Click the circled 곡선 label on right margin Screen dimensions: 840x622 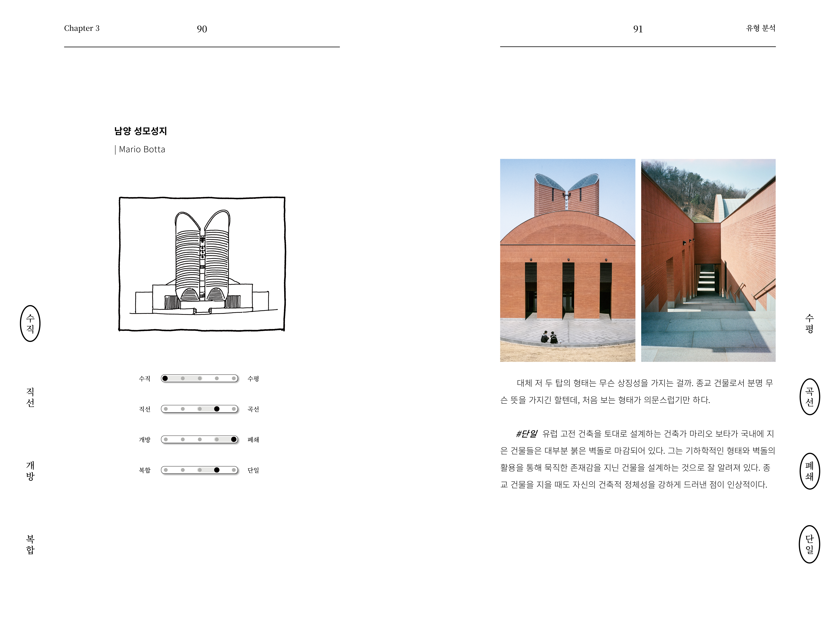click(809, 397)
